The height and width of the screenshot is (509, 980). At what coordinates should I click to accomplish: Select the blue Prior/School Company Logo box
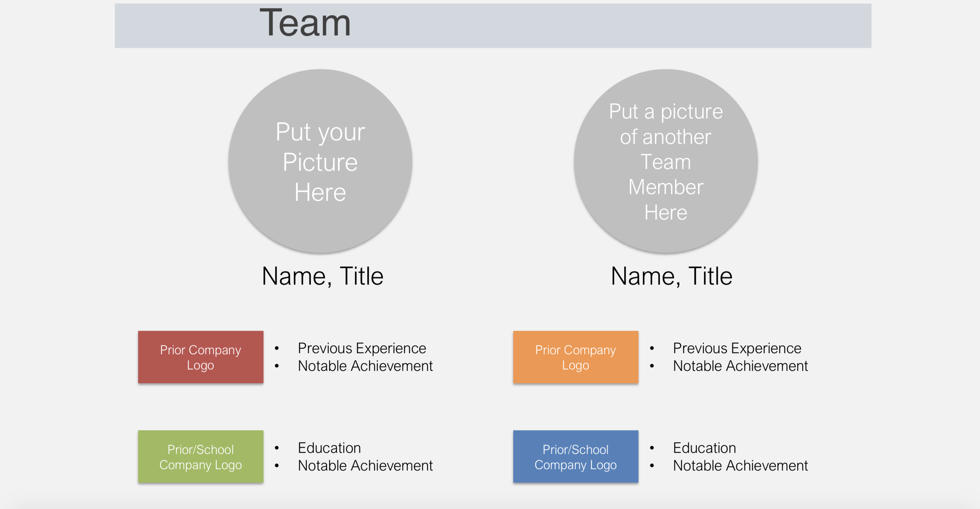click(575, 456)
